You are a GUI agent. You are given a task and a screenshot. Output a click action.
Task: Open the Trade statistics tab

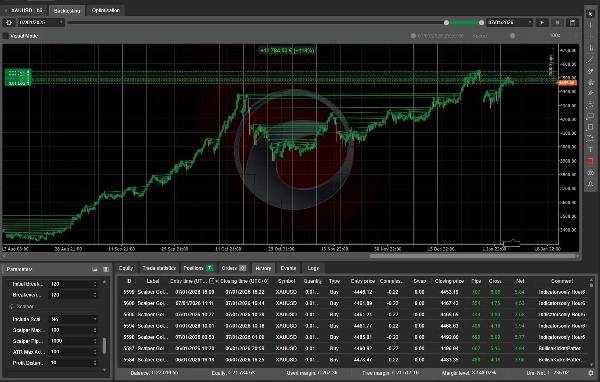coord(159,268)
